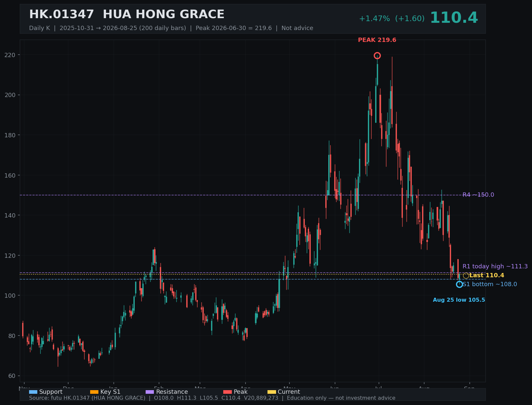This screenshot has height=405, width=532.
Task: Click the 80 y-axis tick label
Action: point(12,336)
